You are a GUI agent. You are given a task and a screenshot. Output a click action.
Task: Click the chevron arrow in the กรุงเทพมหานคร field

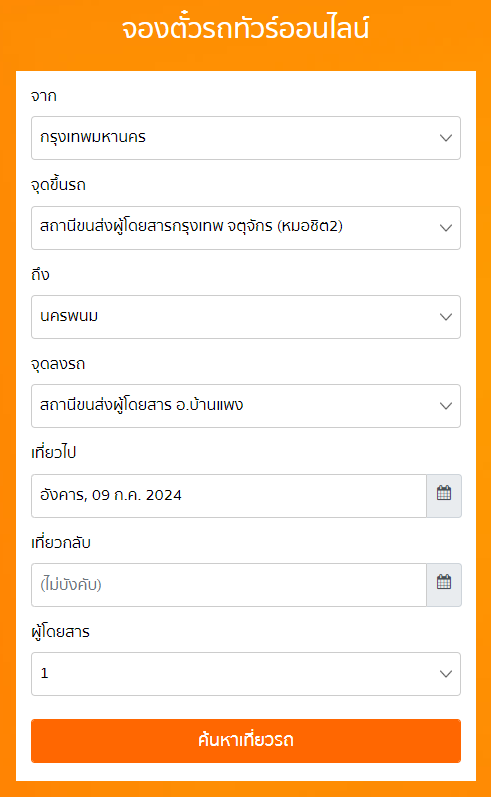pyautogui.click(x=446, y=138)
